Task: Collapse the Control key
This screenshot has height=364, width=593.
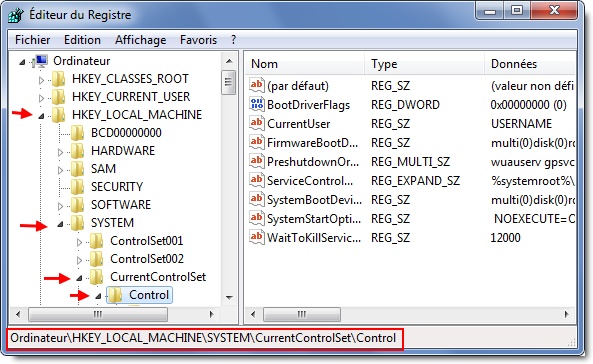Action: pos(98,296)
